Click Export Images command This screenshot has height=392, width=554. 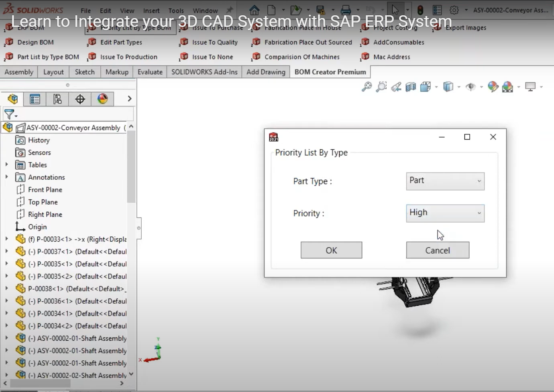click(460, 28)
